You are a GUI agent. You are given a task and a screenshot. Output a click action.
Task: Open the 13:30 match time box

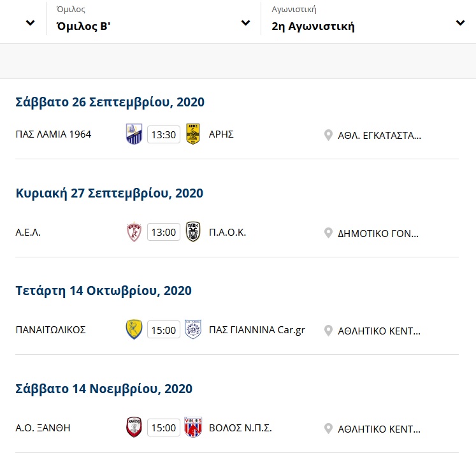pos(164,134)
